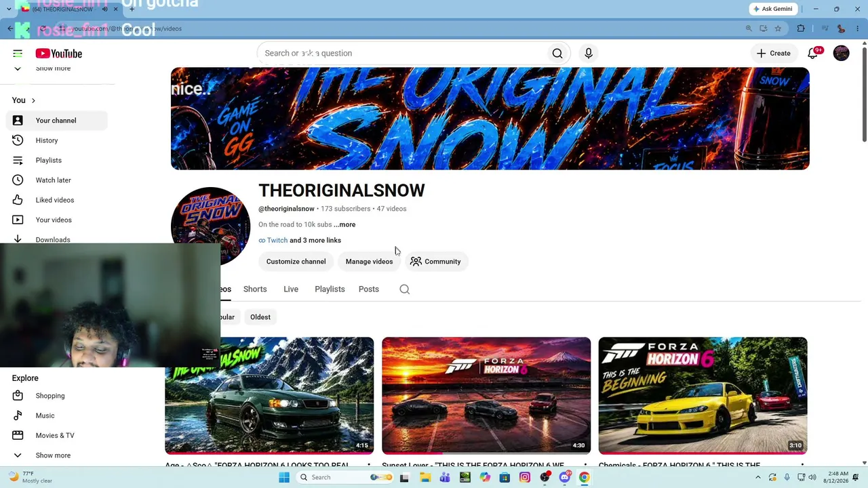Mute the tab using its speaker icon
The height and width of the screenshot is (488, 868).
pyautogui.click(x=104, y=9)
